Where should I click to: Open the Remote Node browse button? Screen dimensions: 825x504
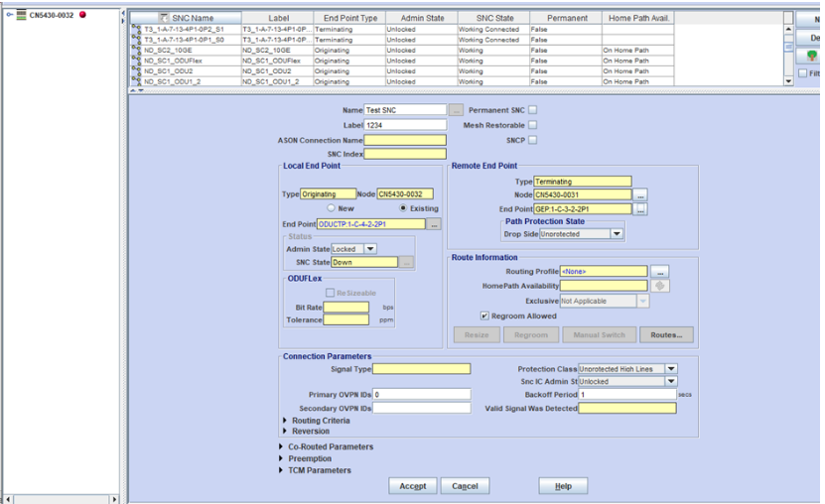point(640,195)
